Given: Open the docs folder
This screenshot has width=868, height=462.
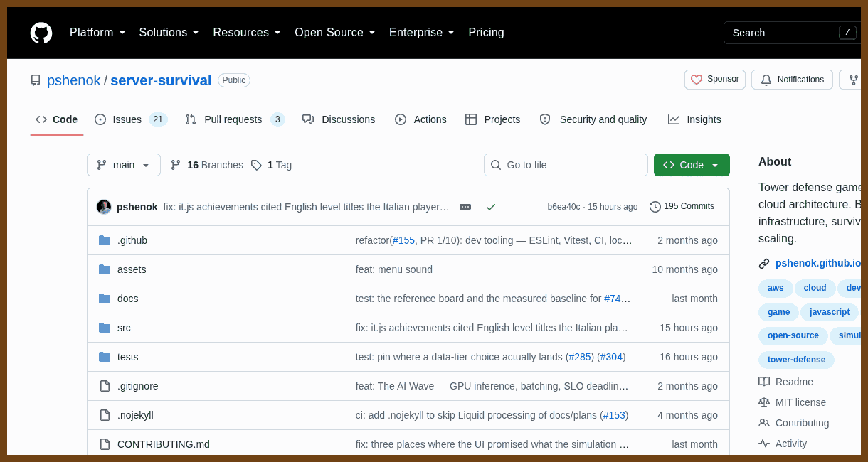Looking at the screenshot, I should click(128, 299).
